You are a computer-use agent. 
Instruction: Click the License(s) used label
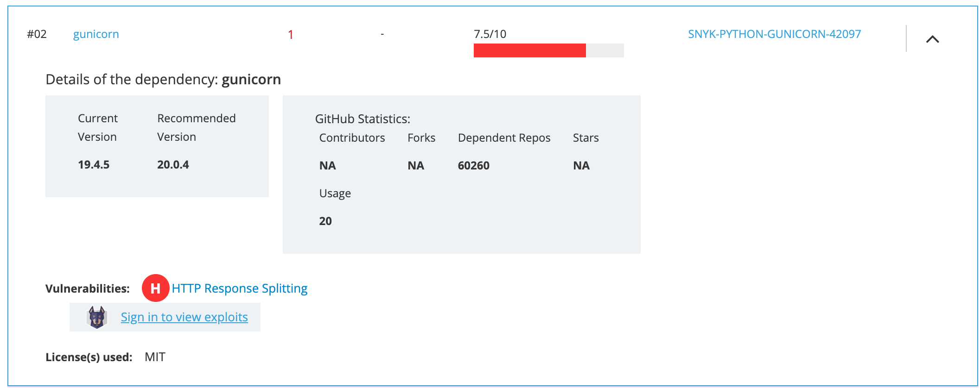(89, 357)
